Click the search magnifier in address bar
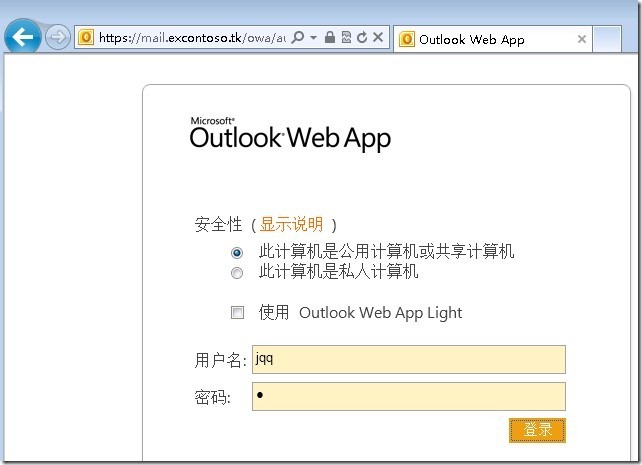 tap(298, 38)
